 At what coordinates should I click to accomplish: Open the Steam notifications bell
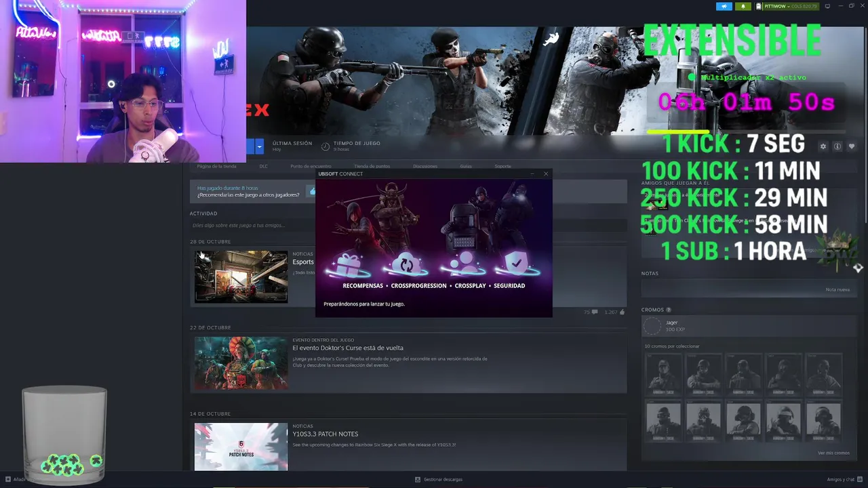coord(743,6)
